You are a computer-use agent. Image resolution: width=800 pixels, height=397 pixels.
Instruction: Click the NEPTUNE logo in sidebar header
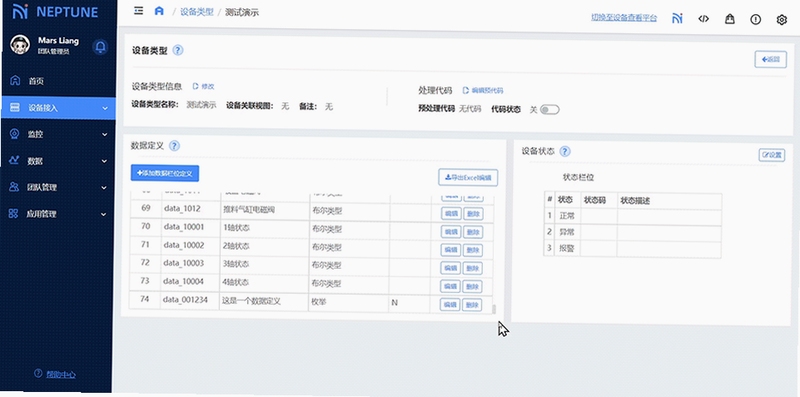click(x=54, y=12)
